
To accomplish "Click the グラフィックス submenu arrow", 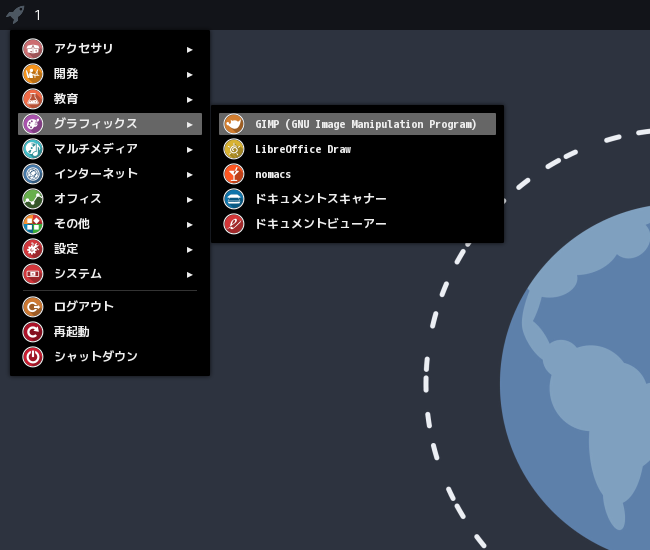I will point(189,124).
